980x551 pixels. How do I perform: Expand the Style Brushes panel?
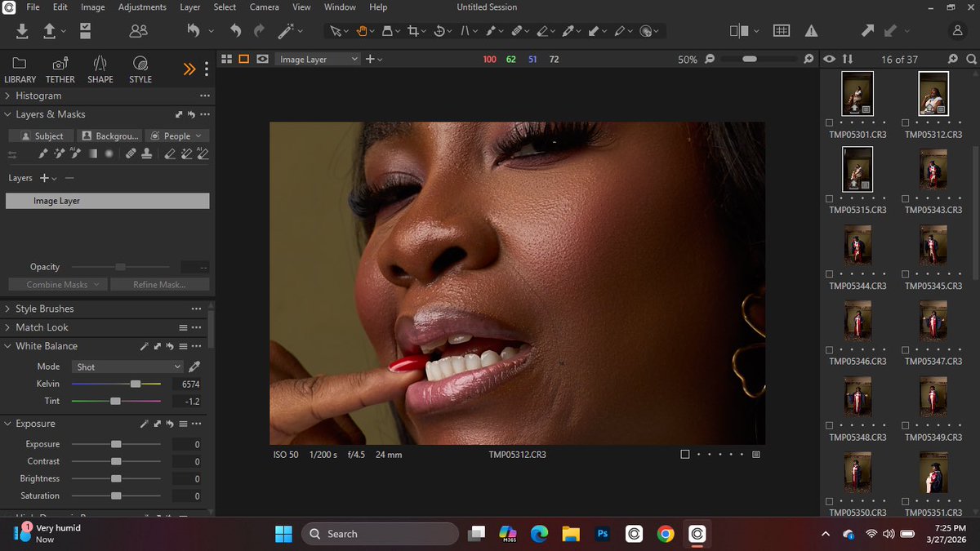[8, 309]
